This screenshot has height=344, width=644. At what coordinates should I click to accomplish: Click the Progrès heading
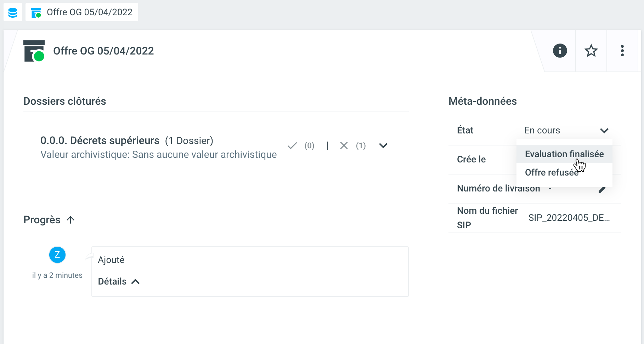[x=42, y=220]
